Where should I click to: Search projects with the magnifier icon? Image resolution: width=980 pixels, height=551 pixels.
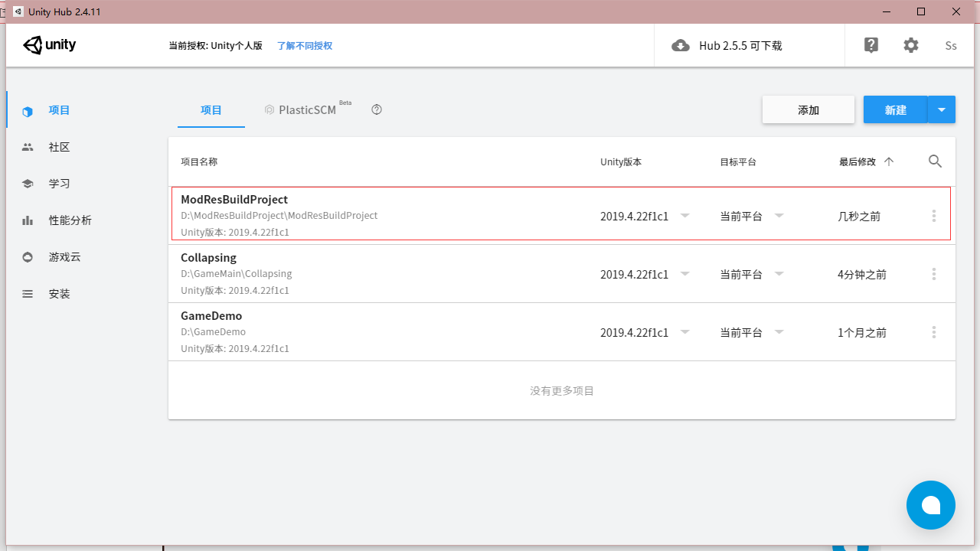935,161
